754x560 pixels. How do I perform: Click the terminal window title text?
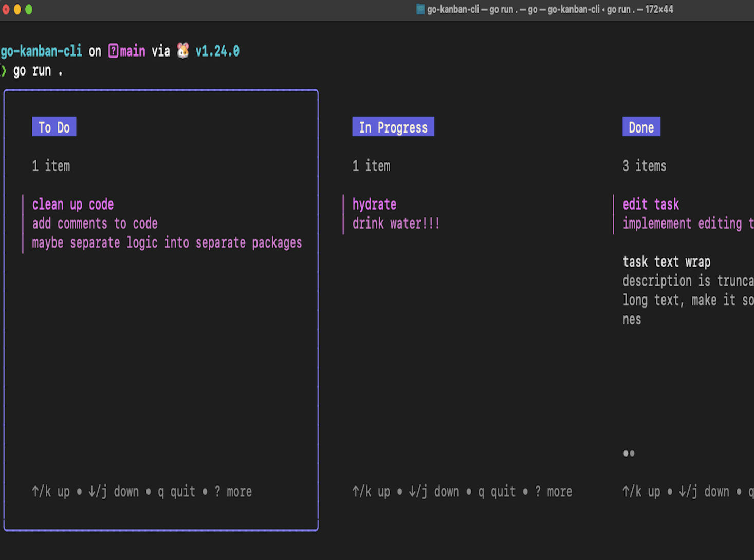[550, 9]
